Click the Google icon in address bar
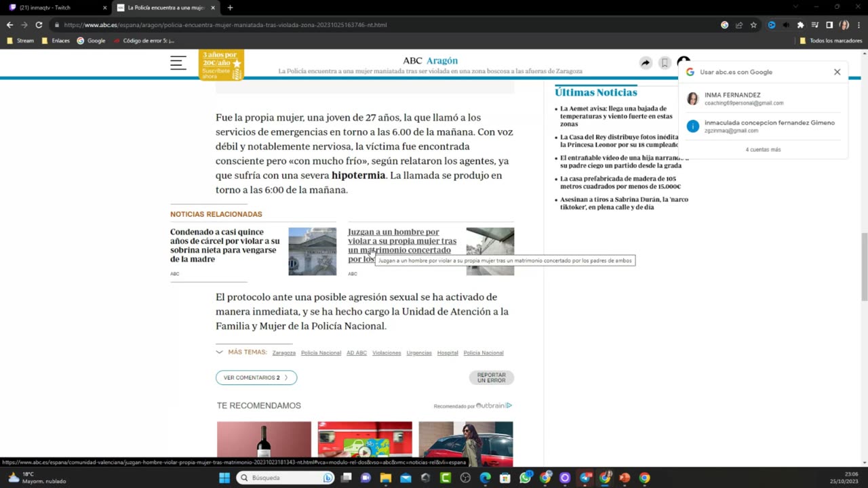Image resolution: width=868 pixels, height=488 pixels. (724, 25)
